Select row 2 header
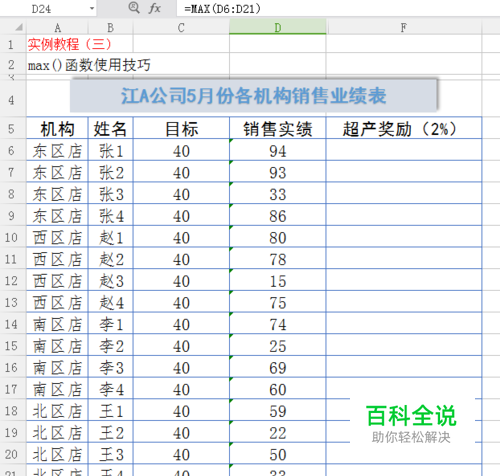The height and width of the screenshot is (476, 500). click(x=11, y=64)
